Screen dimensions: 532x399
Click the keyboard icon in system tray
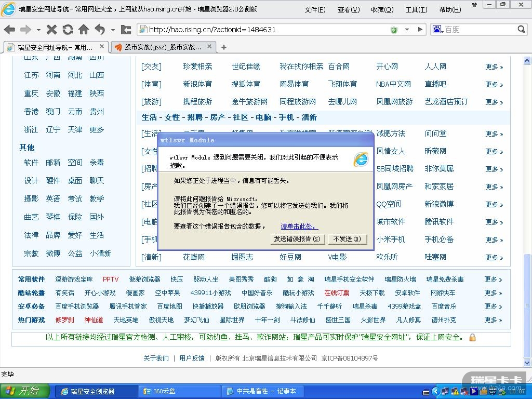tap(426, 393)
